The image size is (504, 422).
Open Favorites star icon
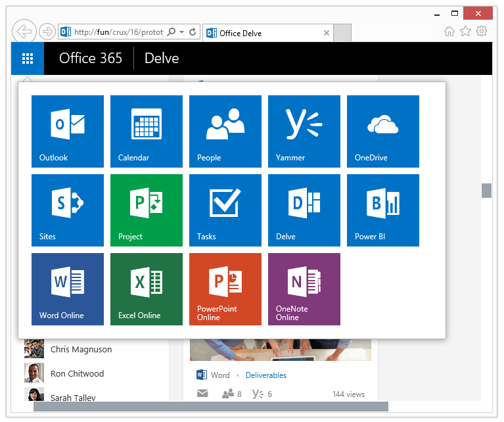[465, 31]
